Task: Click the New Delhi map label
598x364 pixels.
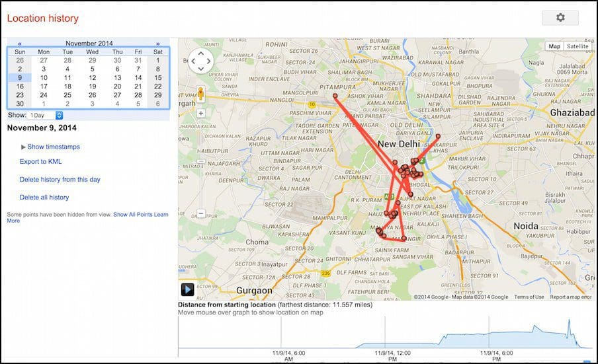Action: [x=398, y=144]
